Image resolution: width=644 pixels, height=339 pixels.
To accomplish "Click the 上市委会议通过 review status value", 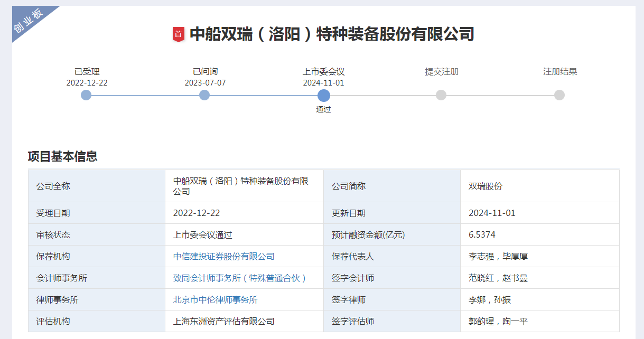I will coord(203,235).
